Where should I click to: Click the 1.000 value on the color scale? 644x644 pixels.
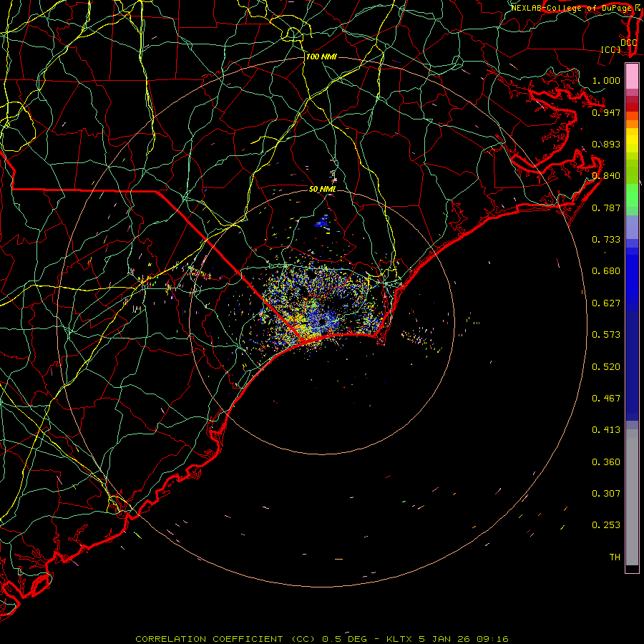pos(606,80)
